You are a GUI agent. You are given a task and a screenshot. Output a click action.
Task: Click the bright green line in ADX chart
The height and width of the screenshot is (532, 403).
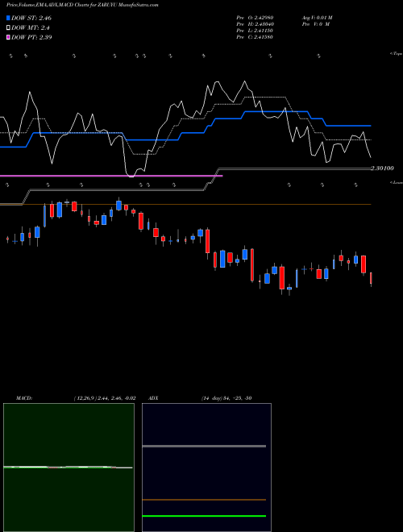204,516
